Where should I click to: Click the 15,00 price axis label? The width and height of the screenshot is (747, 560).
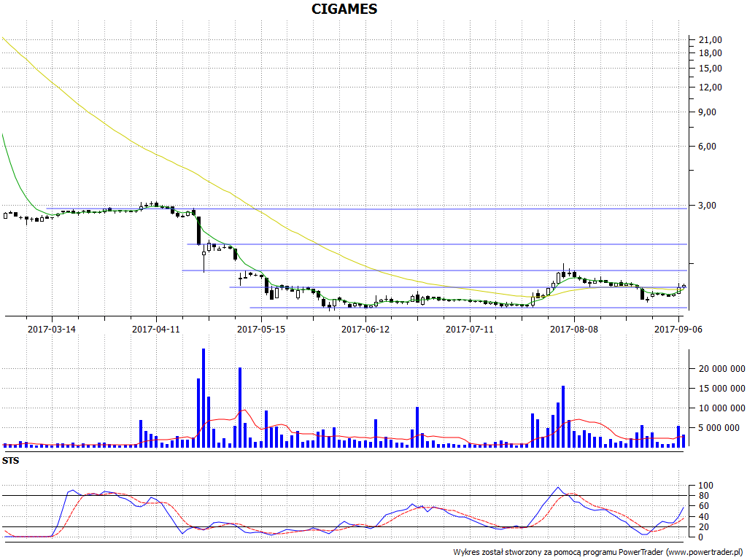coord(711,68)
